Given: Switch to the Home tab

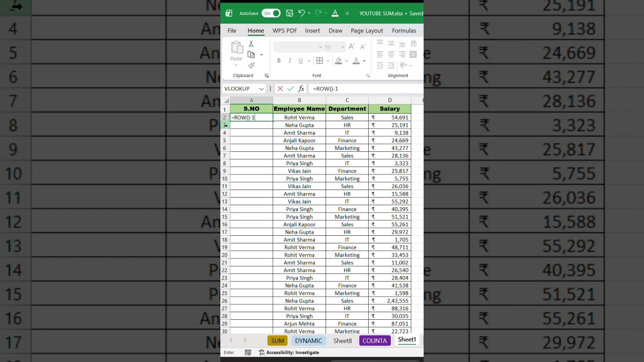Looking at the screenshot, I should tap(256, 31).
